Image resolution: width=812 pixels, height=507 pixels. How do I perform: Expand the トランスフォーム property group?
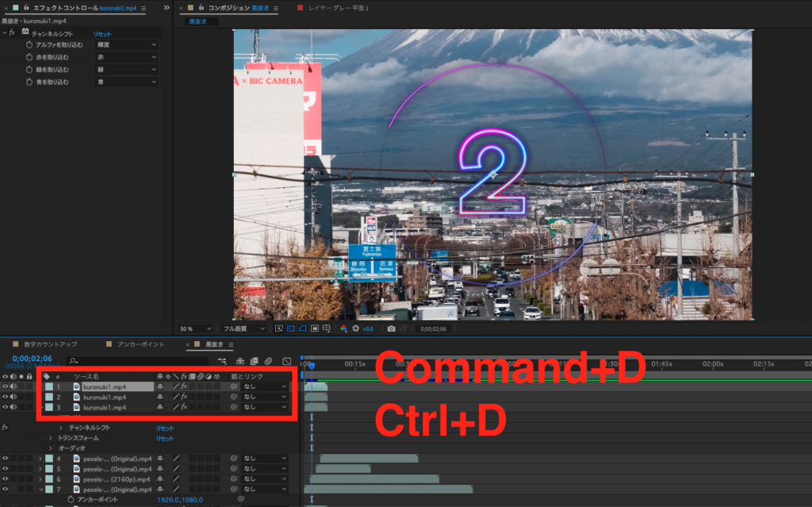[x=50, y=438]
